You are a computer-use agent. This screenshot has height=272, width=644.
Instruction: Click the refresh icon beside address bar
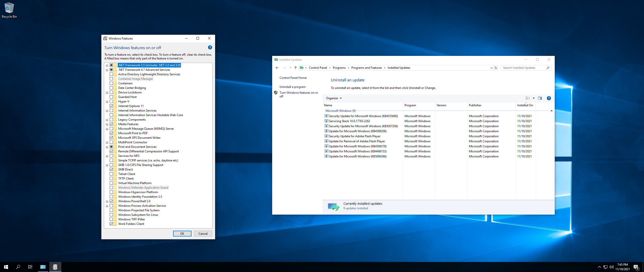click(x=496, y=68)
